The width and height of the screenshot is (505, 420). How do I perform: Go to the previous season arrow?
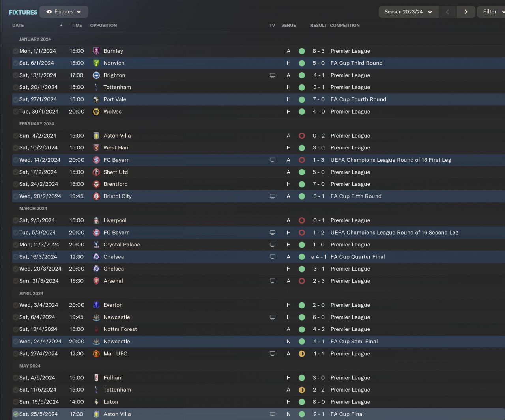pos(447,12)
